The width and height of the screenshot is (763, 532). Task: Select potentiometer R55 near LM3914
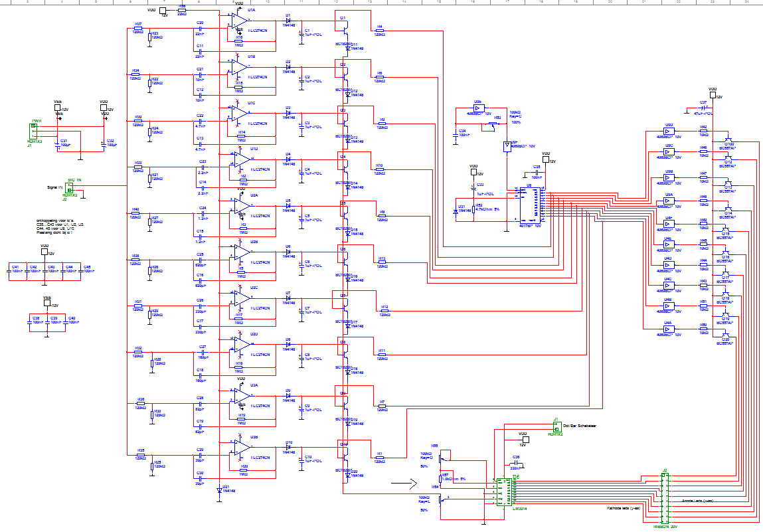[x=445, y=455]
